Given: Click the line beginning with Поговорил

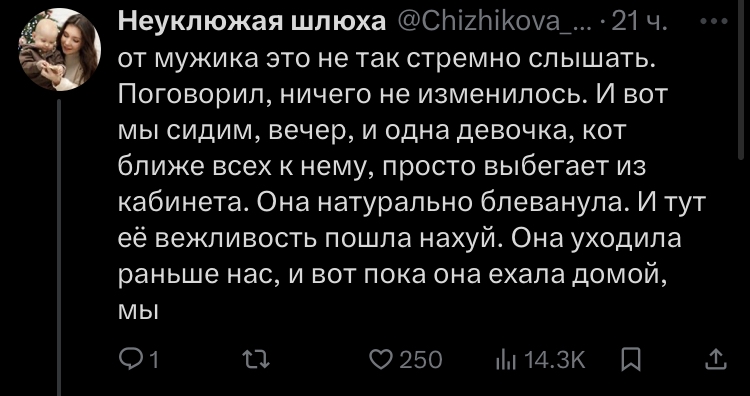Looking at the screenshot, I should (x=392, y=96).
